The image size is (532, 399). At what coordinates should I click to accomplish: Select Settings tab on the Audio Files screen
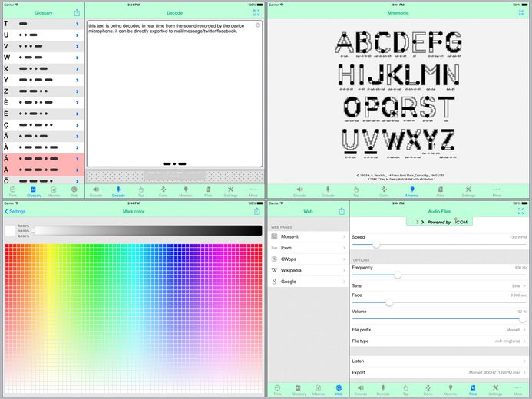(495, 390)
